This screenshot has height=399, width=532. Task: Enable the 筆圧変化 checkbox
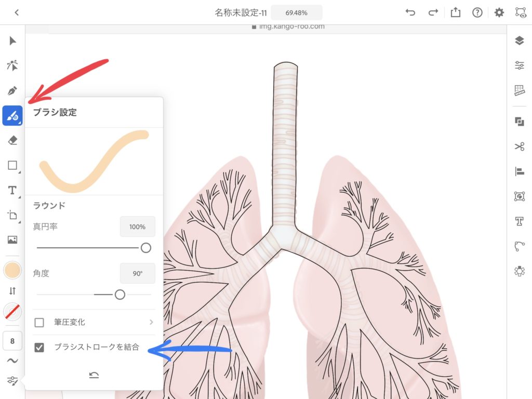click(39, 322)
